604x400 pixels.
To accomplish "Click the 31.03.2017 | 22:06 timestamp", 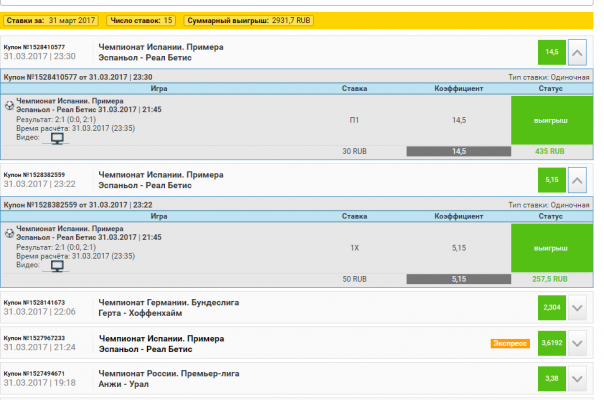I will pos(40,312).
